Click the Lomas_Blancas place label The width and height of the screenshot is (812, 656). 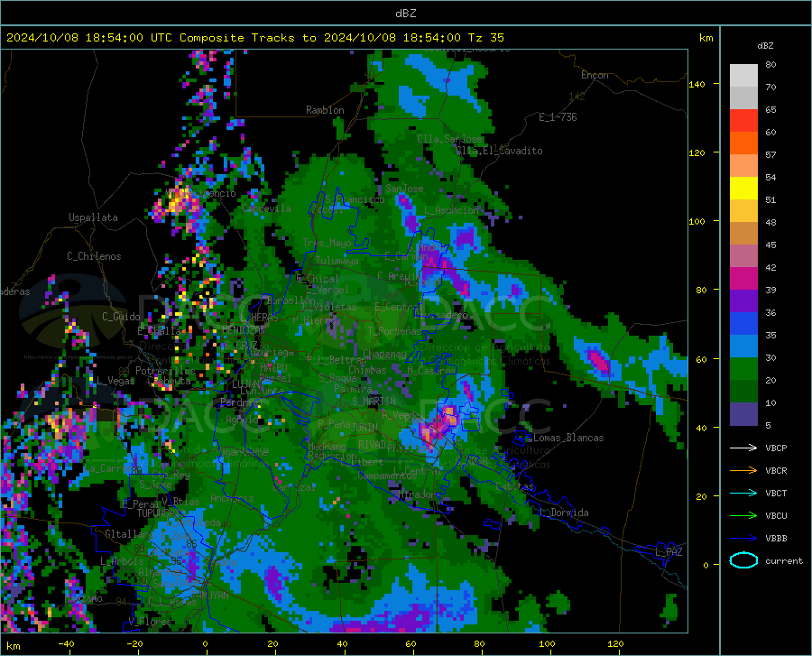568,438
